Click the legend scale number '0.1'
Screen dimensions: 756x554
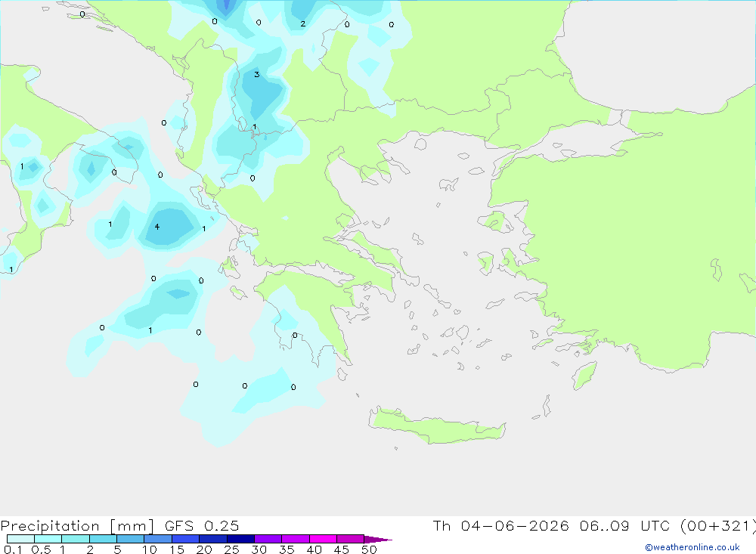coord(13,549)
